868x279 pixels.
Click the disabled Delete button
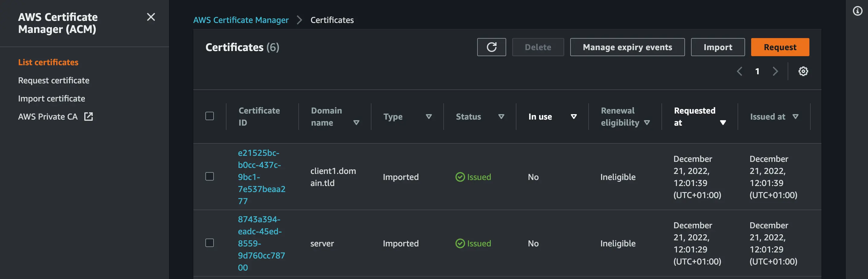click(538, 47)
